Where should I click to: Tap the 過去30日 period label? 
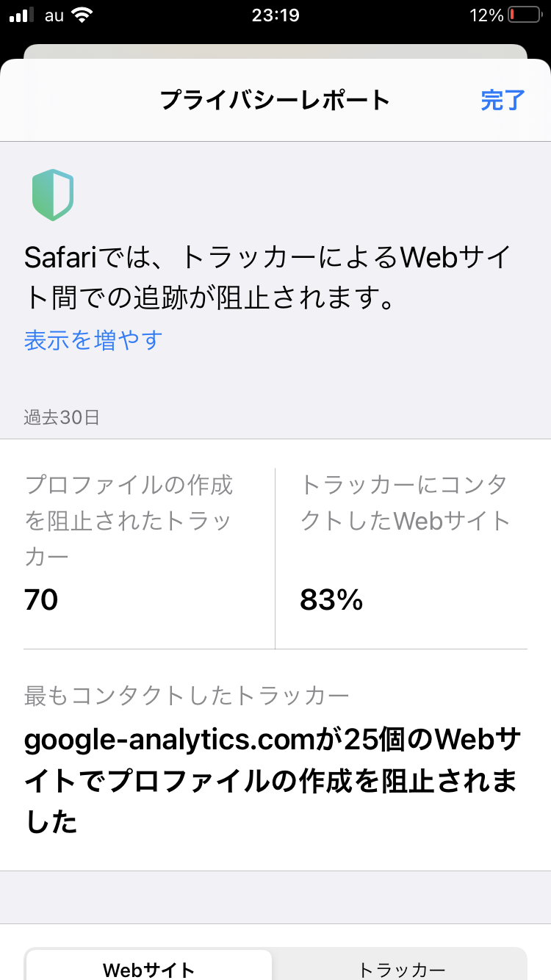[x=62, y=418]
